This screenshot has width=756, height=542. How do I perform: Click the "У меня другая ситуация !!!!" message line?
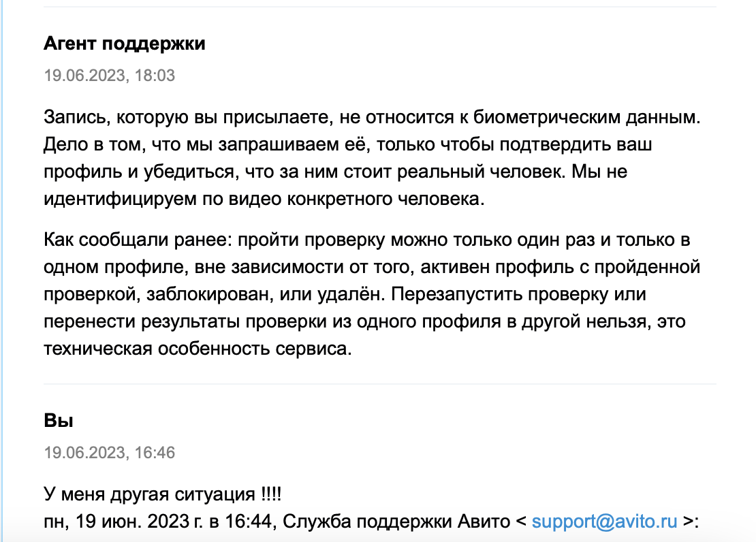tap(163, 494)
